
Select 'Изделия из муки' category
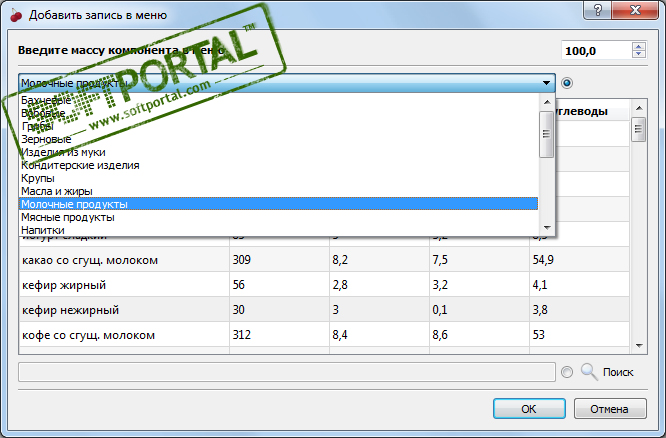[63, 152]
